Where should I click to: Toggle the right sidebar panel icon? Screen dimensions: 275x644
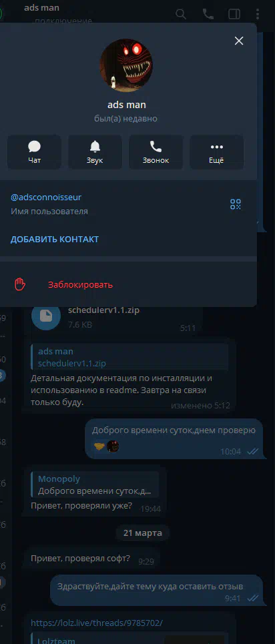pyautogui.click(x=234, y=14)
